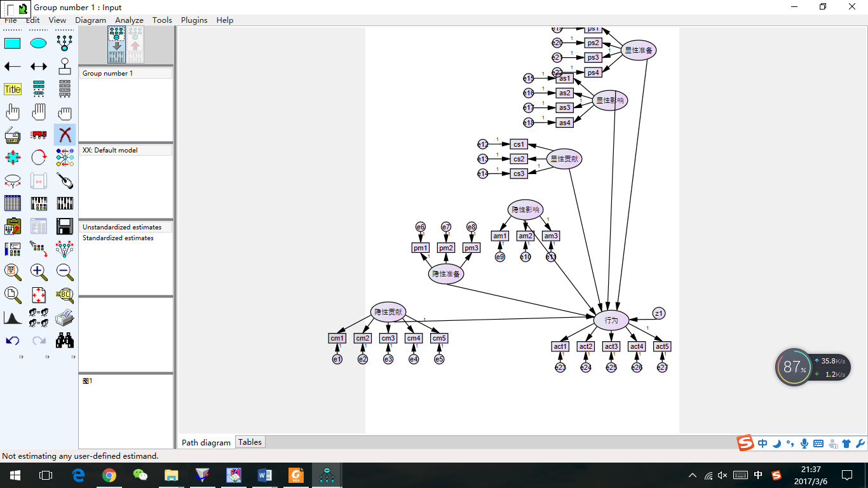Switch to the Path diagram tab
Viewport: 868px width, 488px height.
(x=206, y=443)
